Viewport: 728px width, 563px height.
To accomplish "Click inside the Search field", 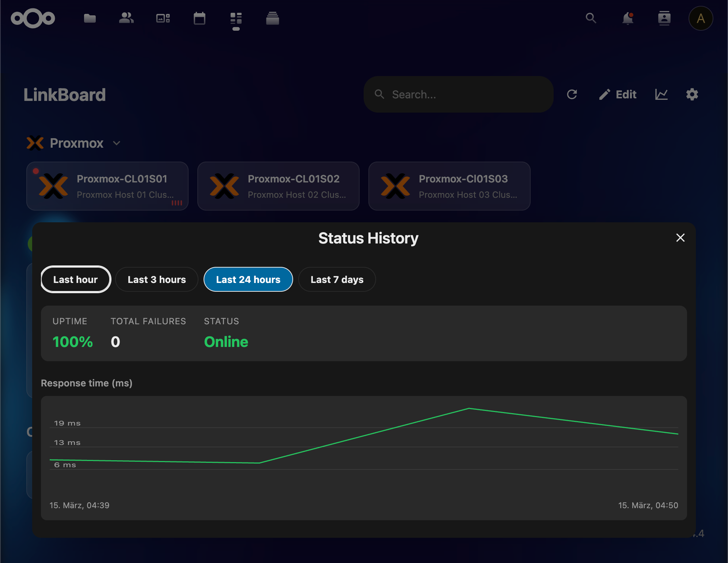I will (458, 94).
